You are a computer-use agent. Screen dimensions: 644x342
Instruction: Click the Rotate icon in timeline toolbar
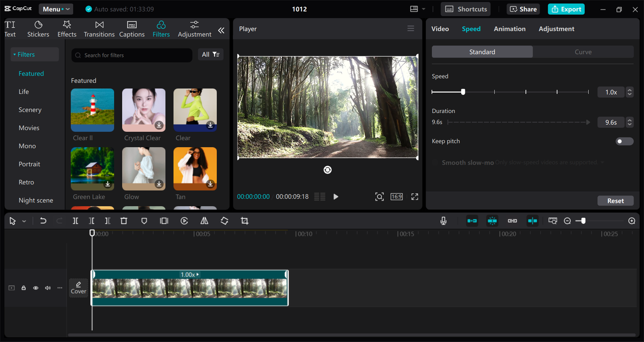point(224,221)
